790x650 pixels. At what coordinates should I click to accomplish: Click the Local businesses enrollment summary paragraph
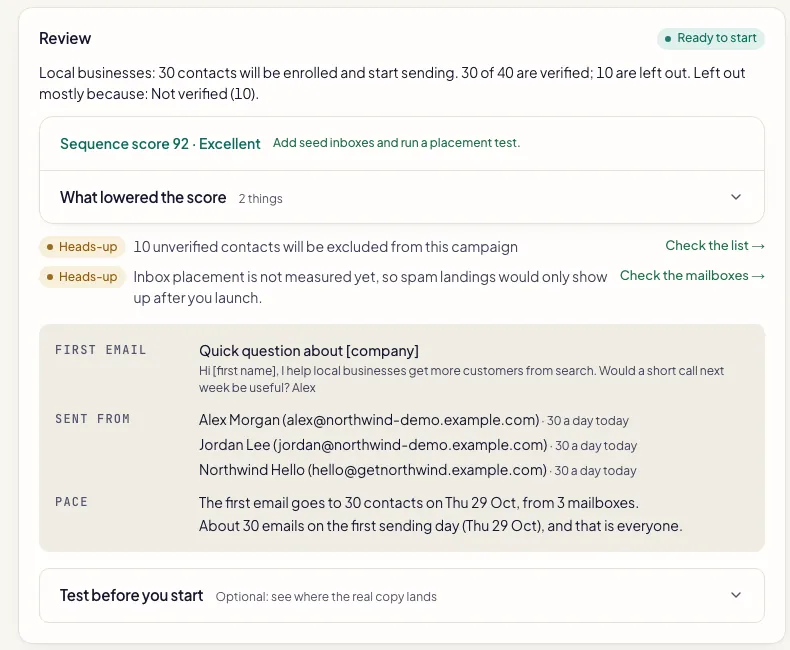click(x=392, y=83)
